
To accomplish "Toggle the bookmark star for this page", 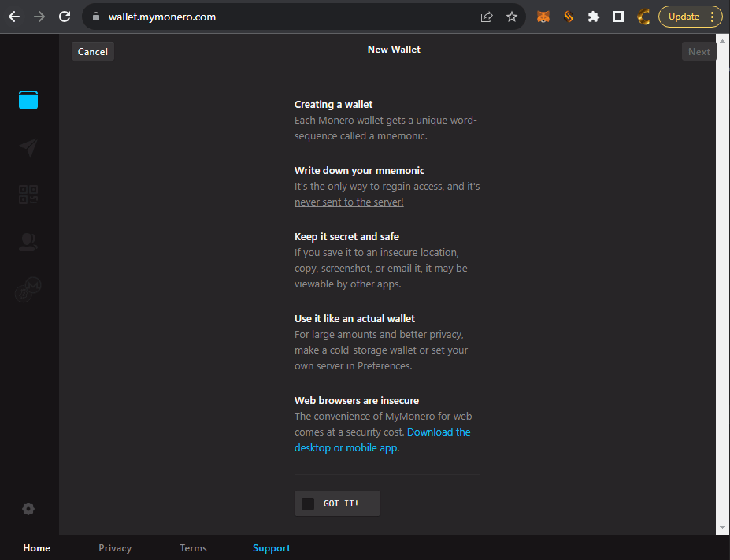I will [512, 16].
